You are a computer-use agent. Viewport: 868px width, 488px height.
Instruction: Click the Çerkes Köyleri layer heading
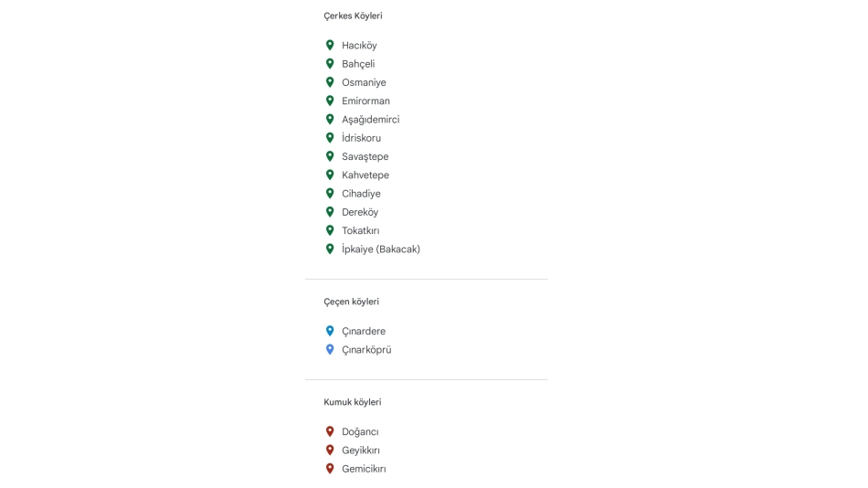[x=353, y=16]
